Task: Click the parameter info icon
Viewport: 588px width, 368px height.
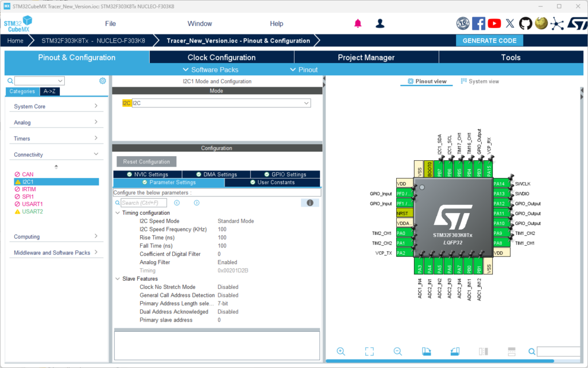Action: click(310, 203)
